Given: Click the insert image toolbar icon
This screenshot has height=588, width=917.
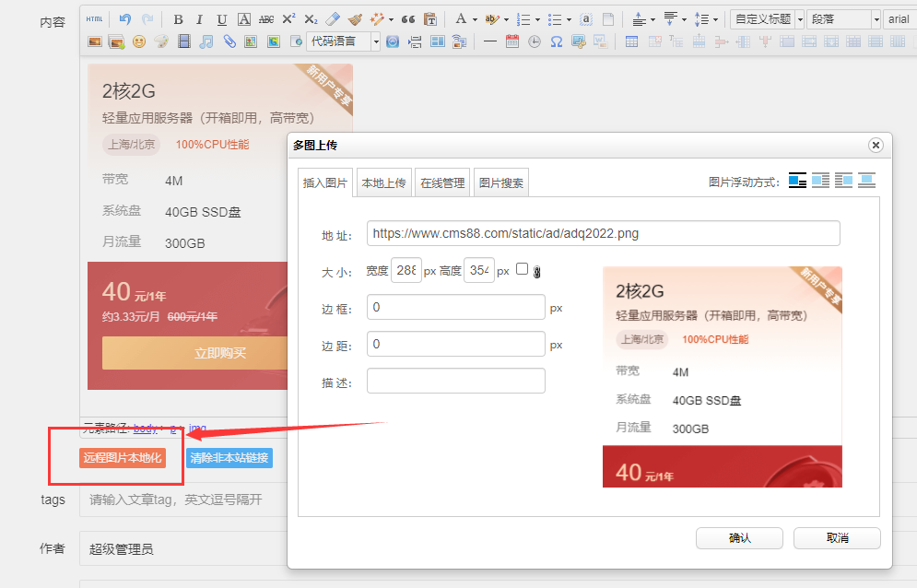Looking at the screenshot, I should 94,41.
